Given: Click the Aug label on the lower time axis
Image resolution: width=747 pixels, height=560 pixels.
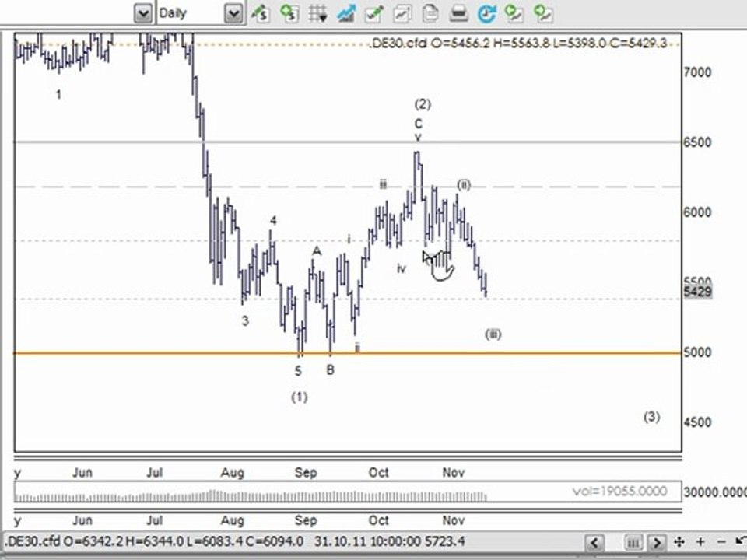Looking at the screenshot, I should (x=232, y=520).
